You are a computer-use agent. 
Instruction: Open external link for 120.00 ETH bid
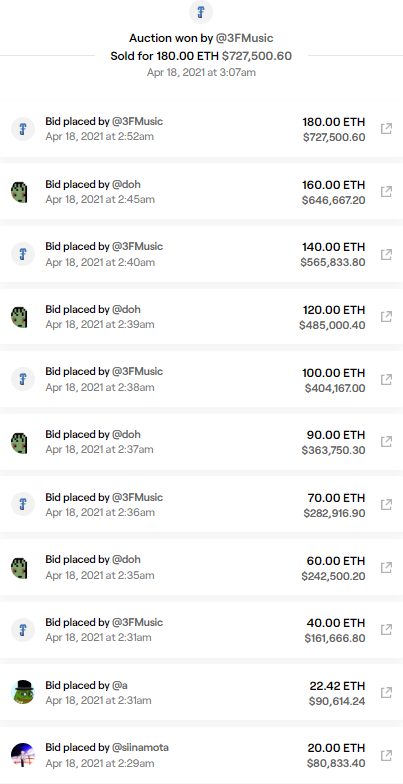tap(386, 316)
